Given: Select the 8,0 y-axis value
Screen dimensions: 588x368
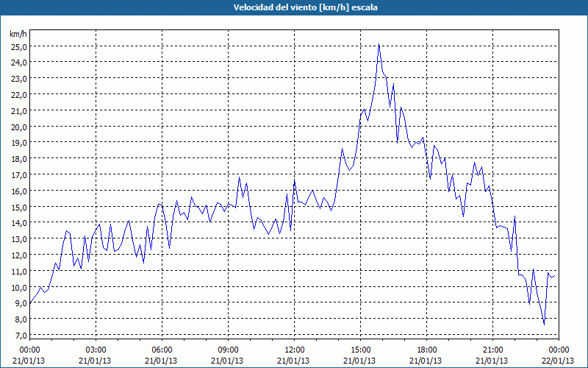Looking at the screenshot, I should point(21,319).
